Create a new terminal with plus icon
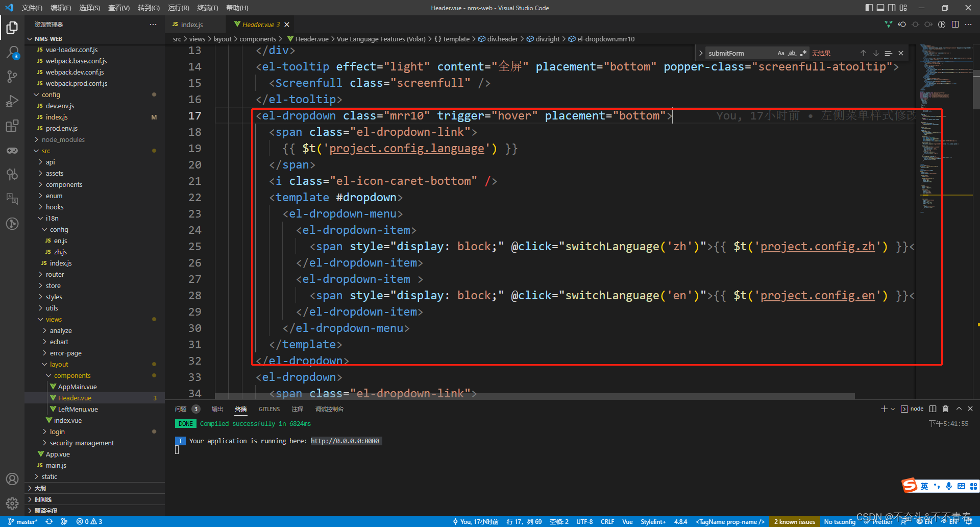980x527 pixels. coord(884,409)
